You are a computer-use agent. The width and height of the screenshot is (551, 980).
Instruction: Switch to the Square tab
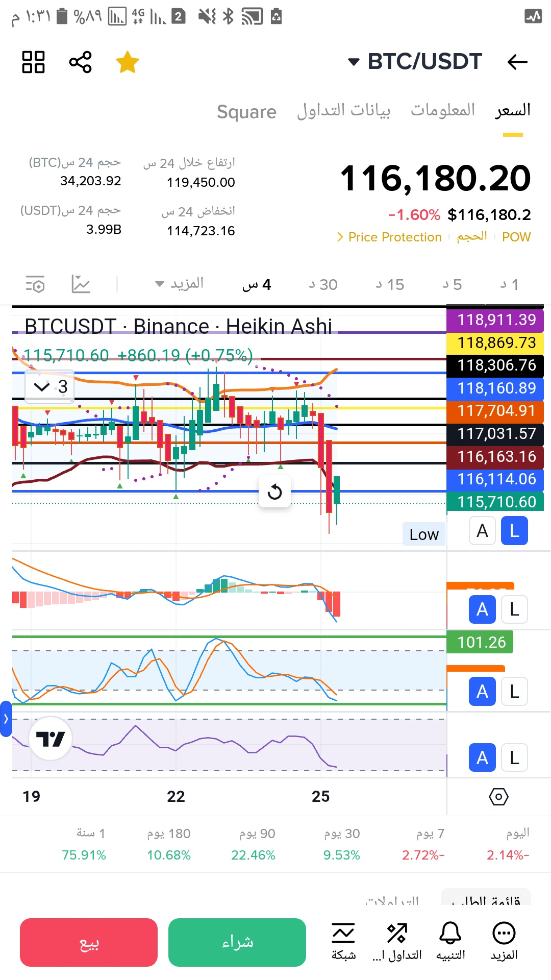coord(246,111)
